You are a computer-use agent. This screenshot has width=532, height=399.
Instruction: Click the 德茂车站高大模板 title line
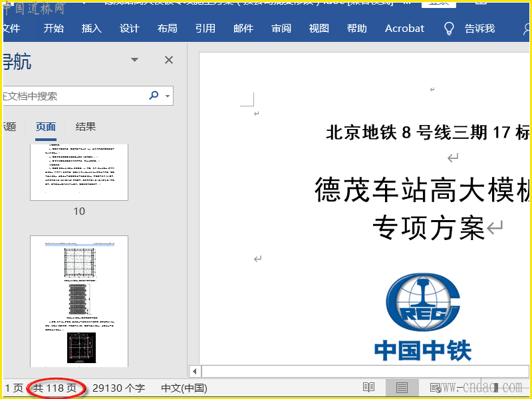[x=422, y=190]
